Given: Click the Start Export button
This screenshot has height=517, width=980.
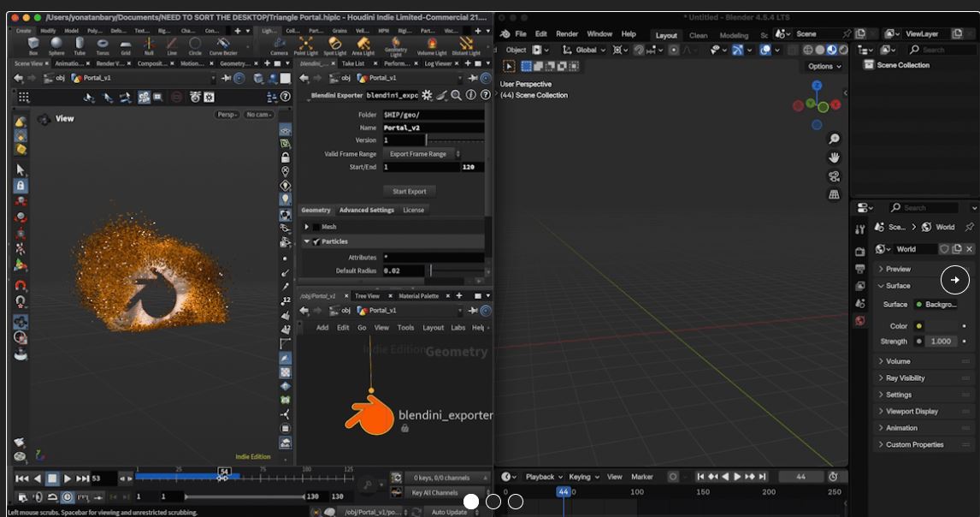Looking at the screenshot, I should coord(410,192).
